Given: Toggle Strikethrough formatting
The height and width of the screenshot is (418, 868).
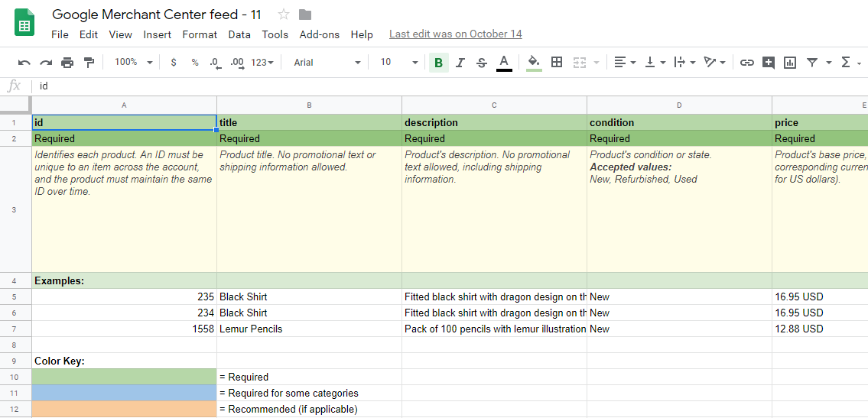Looking at the screenshot, I should tap(482, 63).
